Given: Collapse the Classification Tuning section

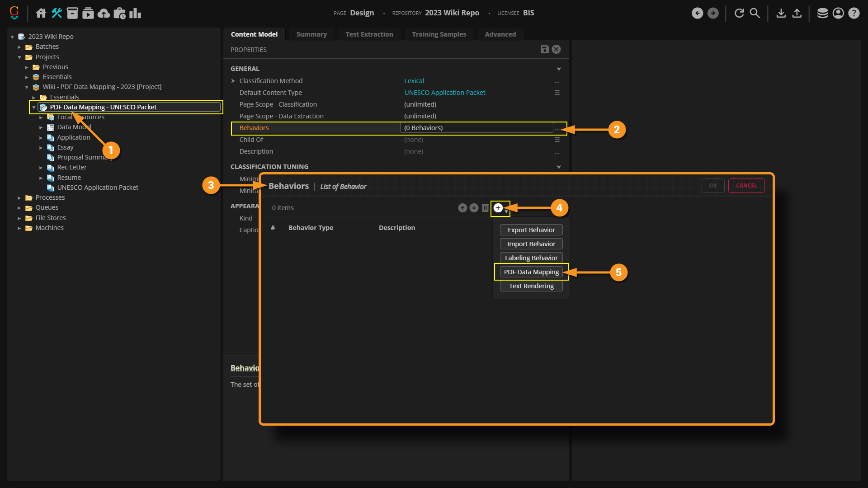Looking at the screenshot, I should tap(559, 167).
